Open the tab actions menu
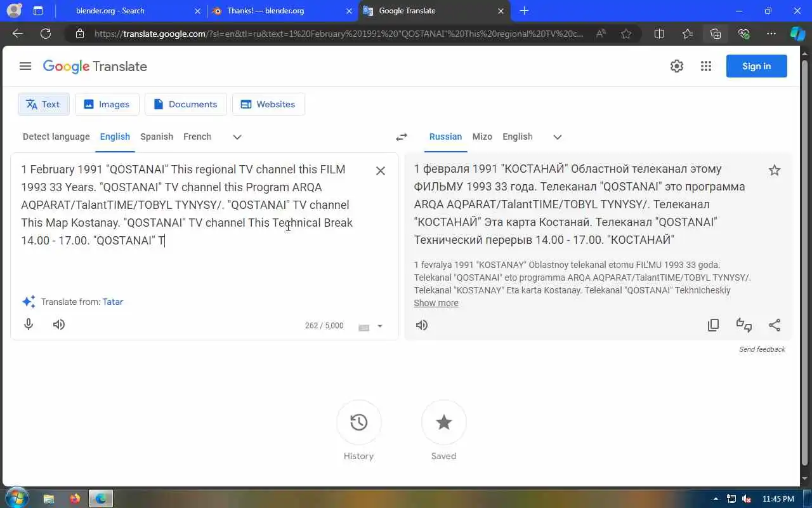 click(38, 11)
